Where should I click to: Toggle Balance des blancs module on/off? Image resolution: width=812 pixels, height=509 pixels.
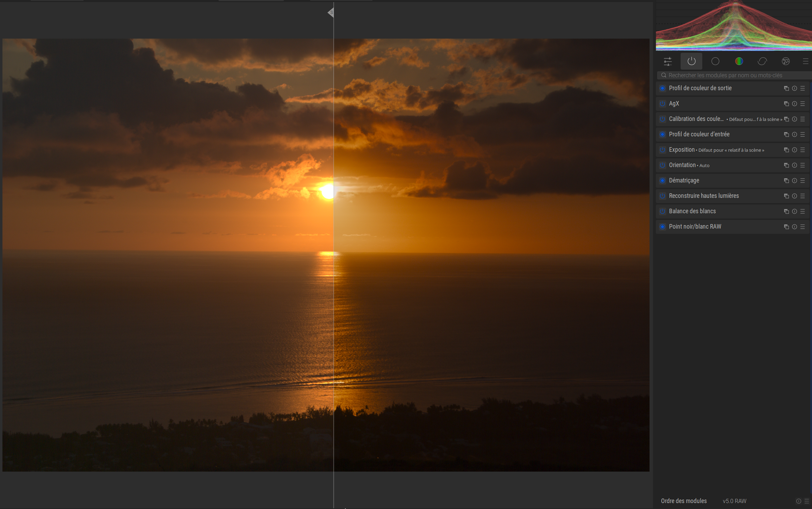662,212
